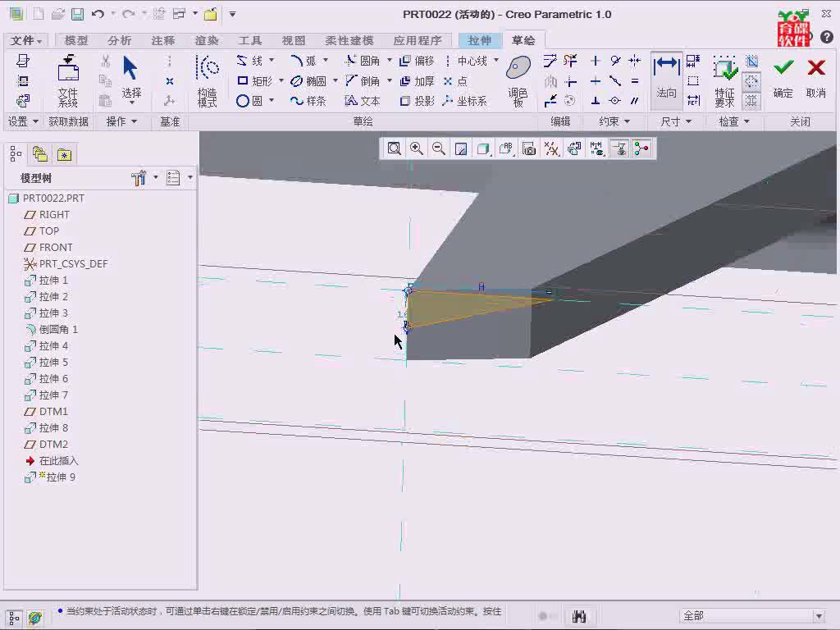Toggle Construction Mode (构造模式)
This screenshot has width=840, height=630.
point(208,81)
